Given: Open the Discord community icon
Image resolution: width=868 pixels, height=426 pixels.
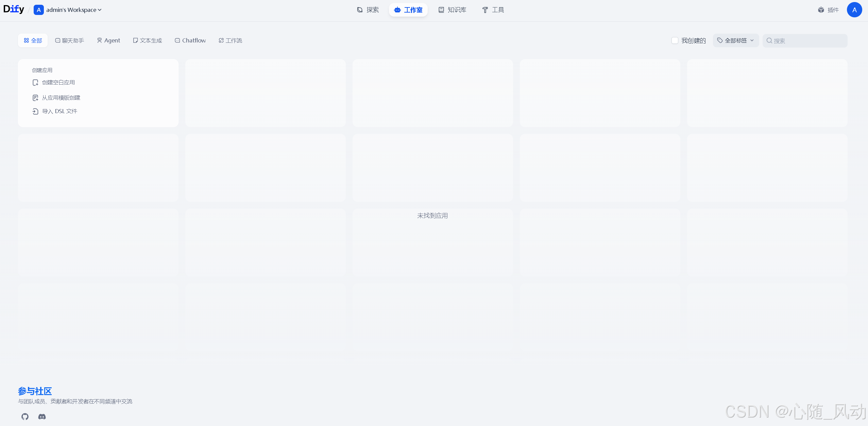Looking at the screenshot, I should (x=42, y=416).
